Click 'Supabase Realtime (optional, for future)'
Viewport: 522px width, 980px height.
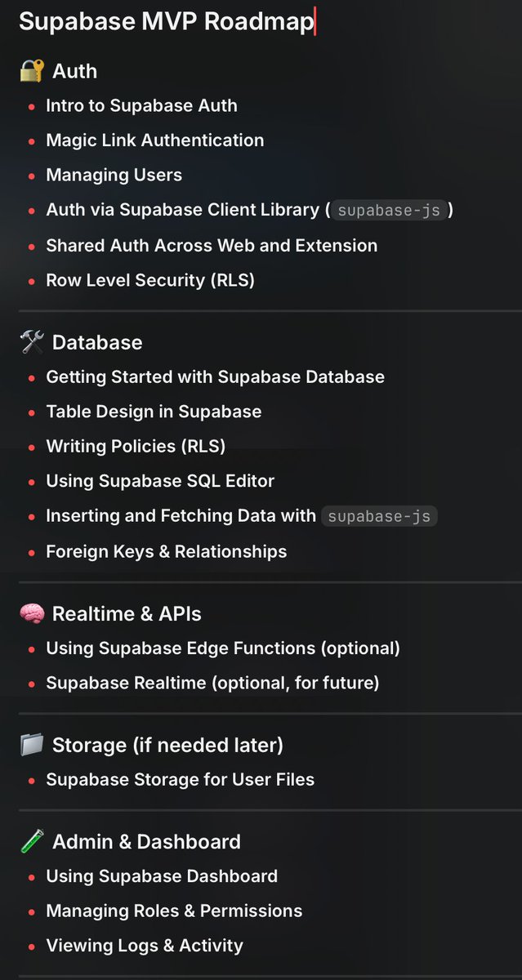(x=212, y=682)
